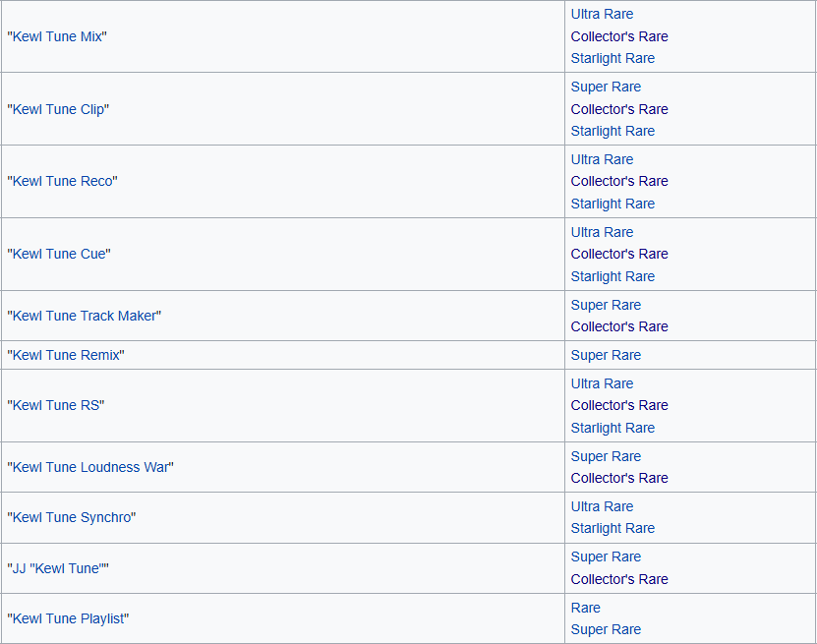The image size is (817, 644).
Task: Click Starlight Rare in Kewl Tune Reco row
Action: tap(613, 204)
